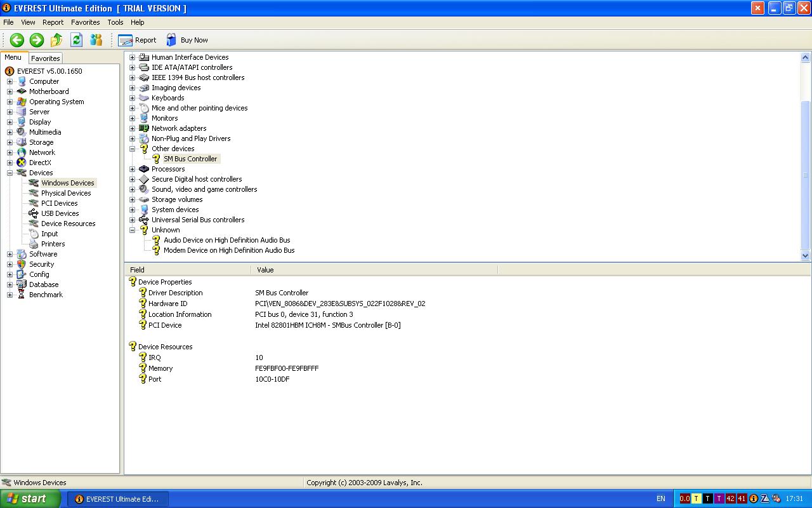812x508 pixels.
Task: Click the Report toolbar button
Action: pos(137,40)
